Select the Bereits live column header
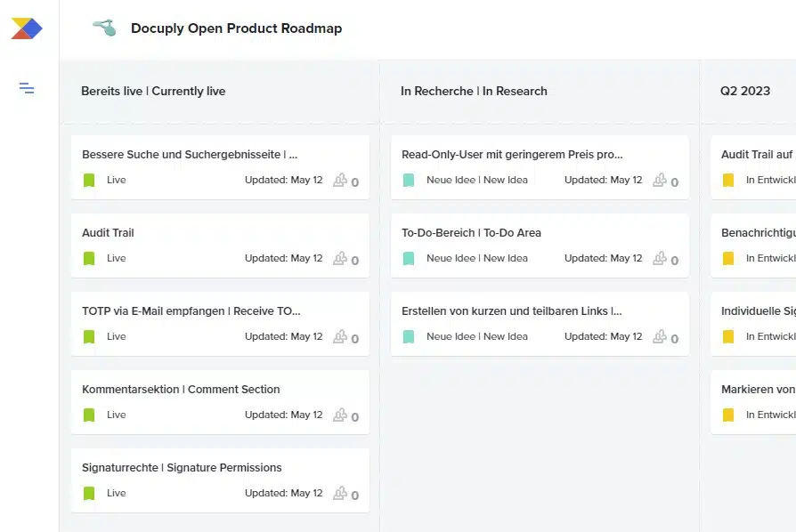 [x=153, y=91]
